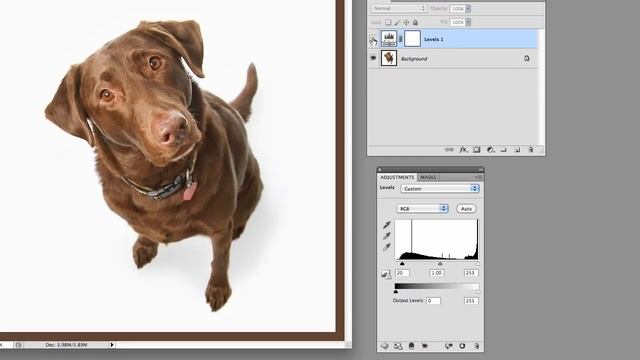This screenshot has width=640, height=360.
Task: Click the output black slider triangle
Action: point(396,292)
